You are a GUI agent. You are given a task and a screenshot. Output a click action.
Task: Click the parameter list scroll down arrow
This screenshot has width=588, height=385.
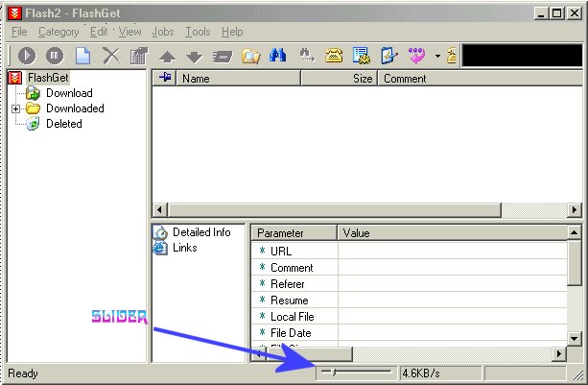[574, 338]
